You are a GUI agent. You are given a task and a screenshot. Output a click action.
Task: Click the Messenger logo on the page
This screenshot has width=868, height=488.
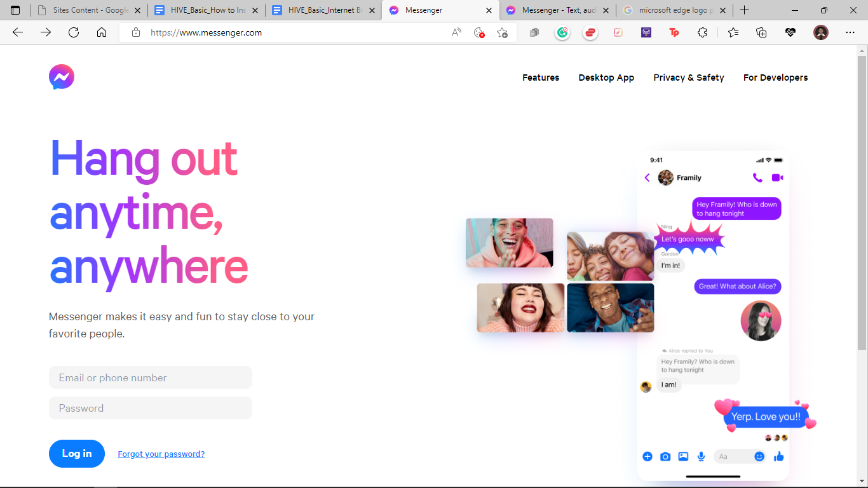tap(62, 77)
